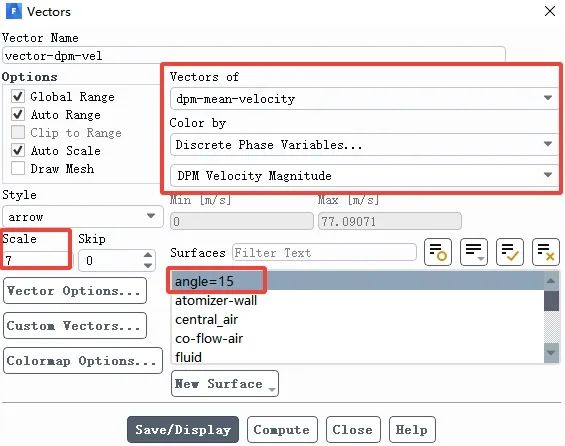Expand the New Surface dropdown button

coord(225,384)
